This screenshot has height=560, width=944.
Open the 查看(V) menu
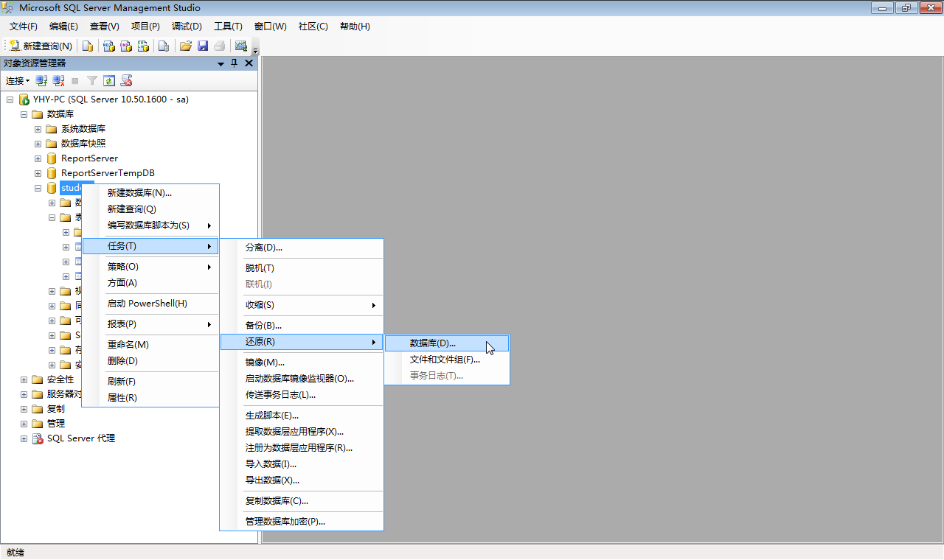coord(105,27)
